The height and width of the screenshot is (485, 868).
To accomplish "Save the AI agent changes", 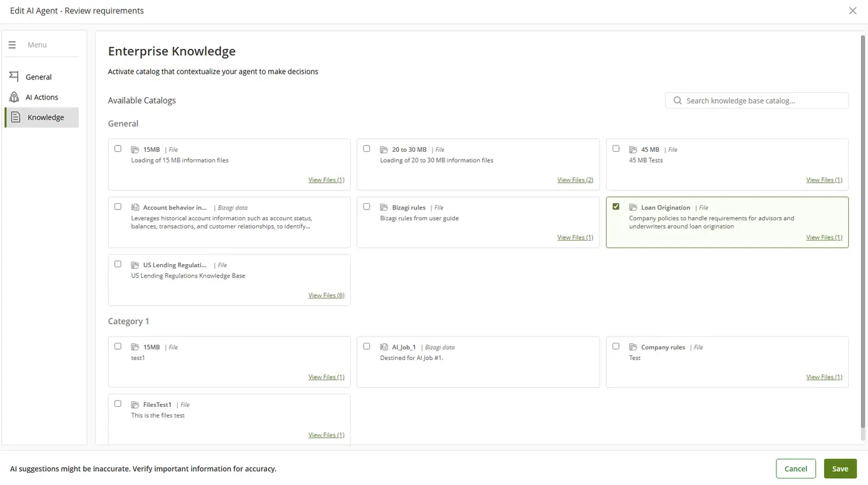I will 840,468.
